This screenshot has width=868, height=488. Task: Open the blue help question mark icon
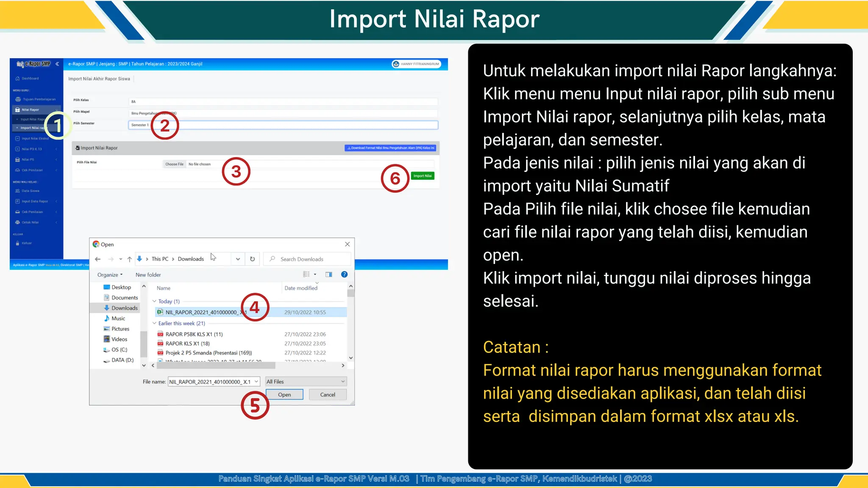pos(344,274)
